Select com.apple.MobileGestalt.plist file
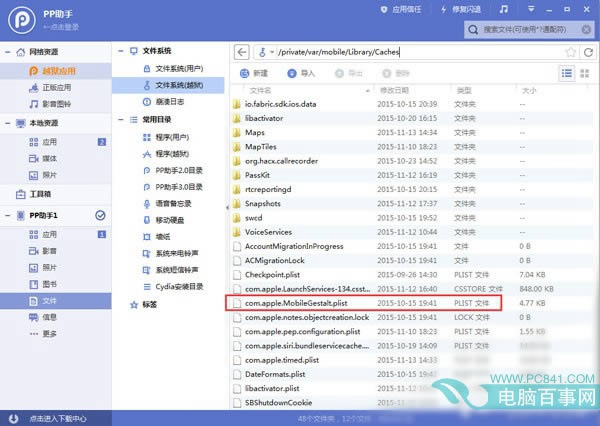 pos(364,303)
